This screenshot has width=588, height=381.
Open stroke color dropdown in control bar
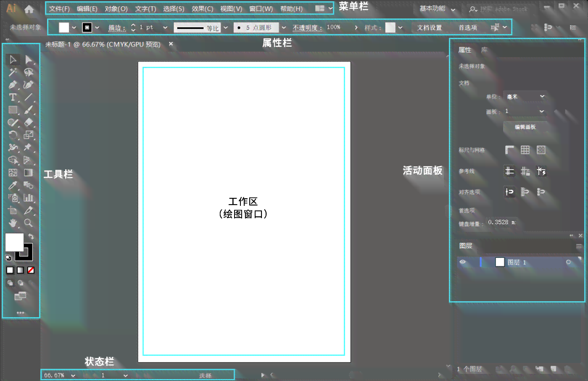click(97, 28)
